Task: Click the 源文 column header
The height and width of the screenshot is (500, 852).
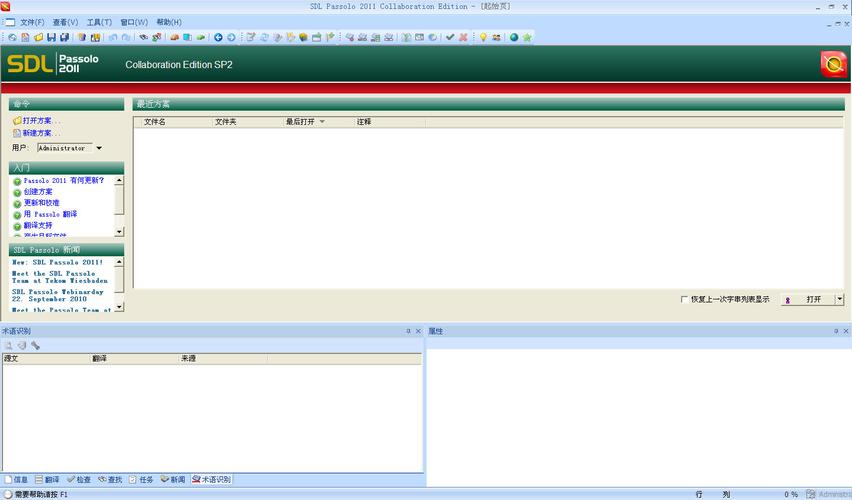Action: [47, 358]
